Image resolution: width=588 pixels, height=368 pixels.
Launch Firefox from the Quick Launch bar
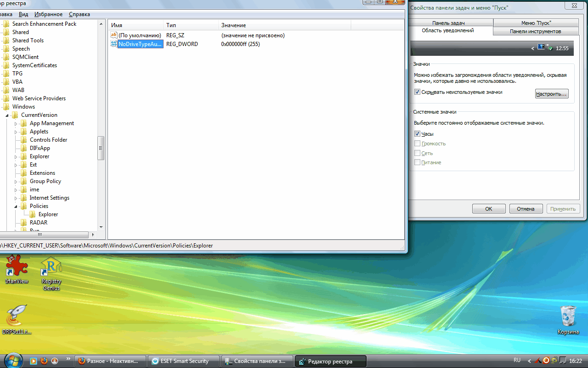click(x=44, y=361)
